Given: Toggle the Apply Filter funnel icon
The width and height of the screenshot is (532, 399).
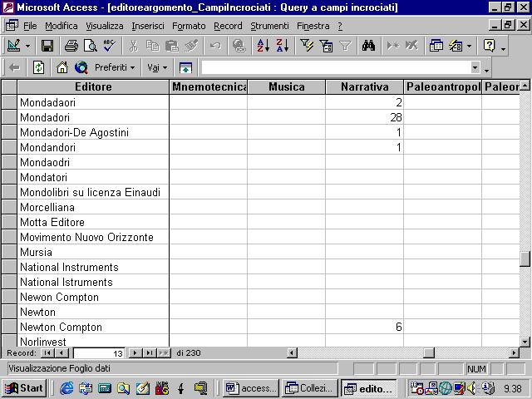Looking at the screenshot, I should (x=345, y=46).
